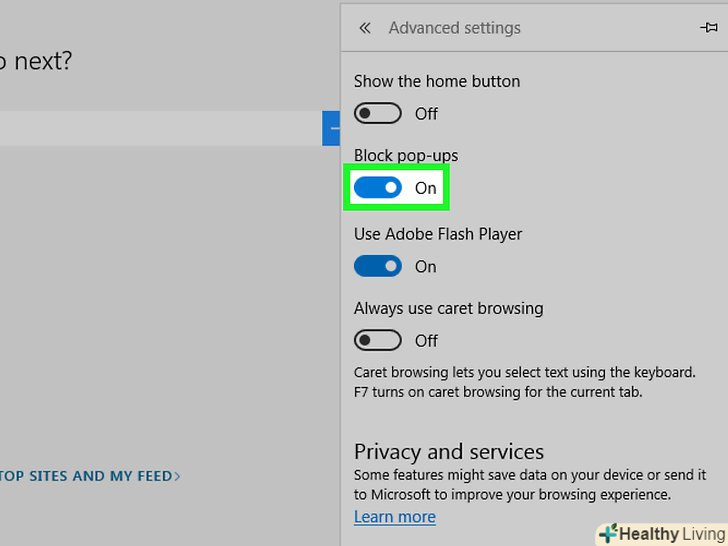Turn on the Show the home button switch
The width and height of the screenshot is (728, 546).
[x=378, y=114]
